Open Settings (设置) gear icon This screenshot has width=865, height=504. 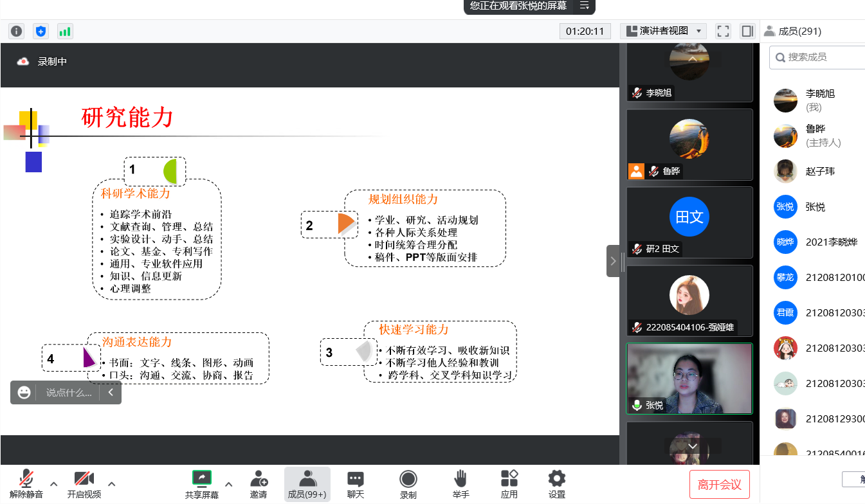pyautogui.click(x=556, y=484)
